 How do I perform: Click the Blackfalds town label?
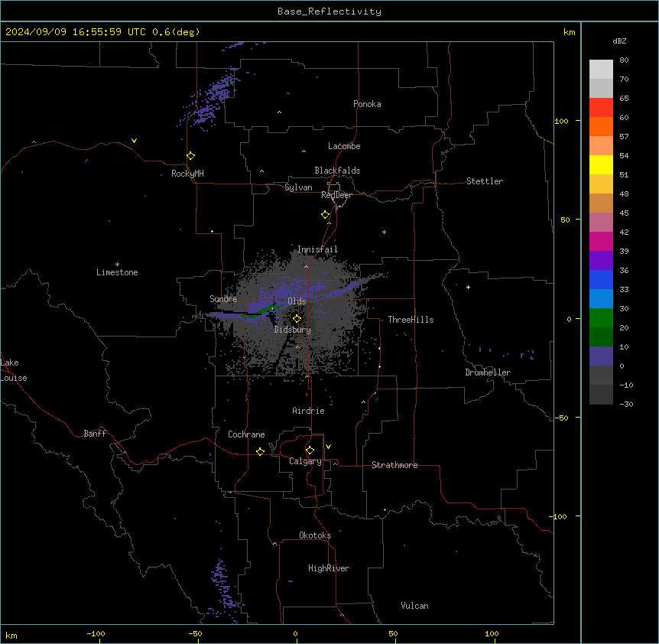click(x=337, y=171)
